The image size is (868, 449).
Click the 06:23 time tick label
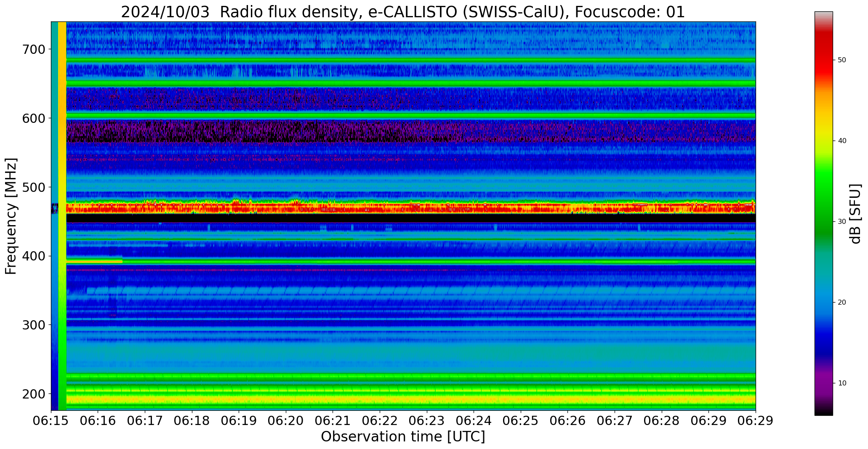[x=427, y=421]
